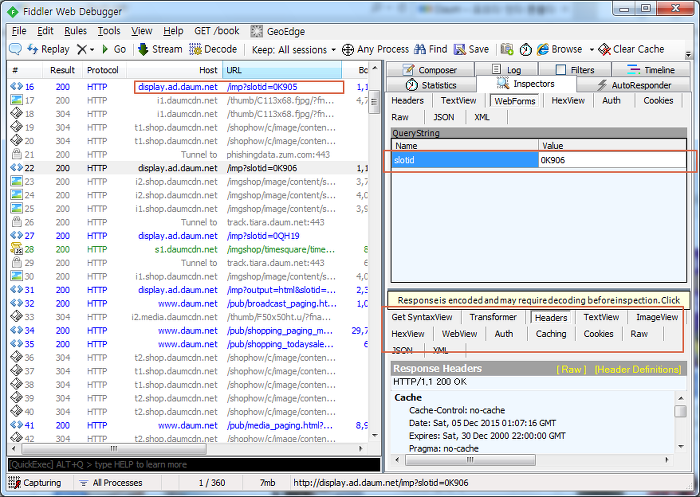Screen dimensions: 700x497
Task: Toggle the Filters tab checkbox
Action: pyautogui.click(x=561, y=70)
